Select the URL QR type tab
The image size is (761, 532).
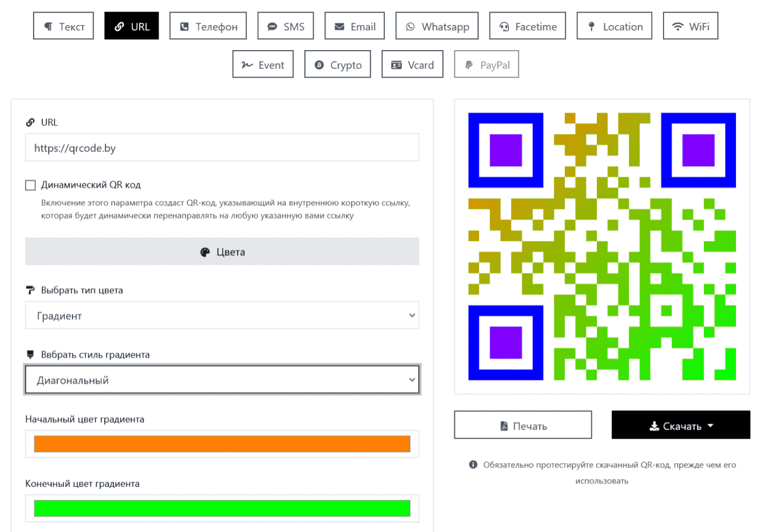pyautogui.click(x=132, y=26)
